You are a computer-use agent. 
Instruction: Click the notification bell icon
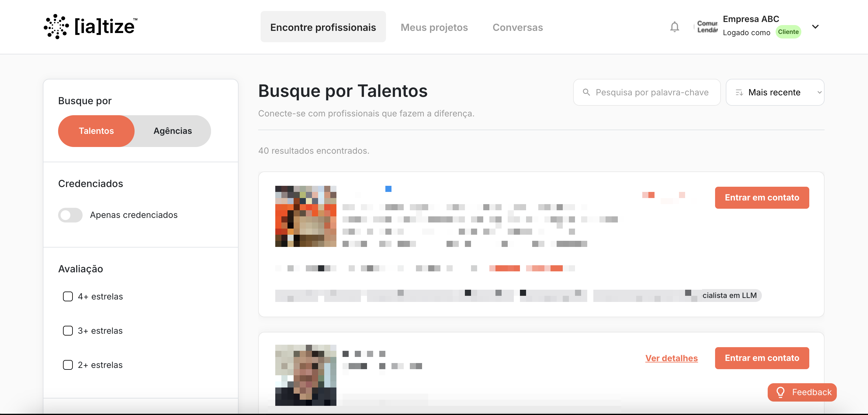pyautogui.click(x=674, y=27)
